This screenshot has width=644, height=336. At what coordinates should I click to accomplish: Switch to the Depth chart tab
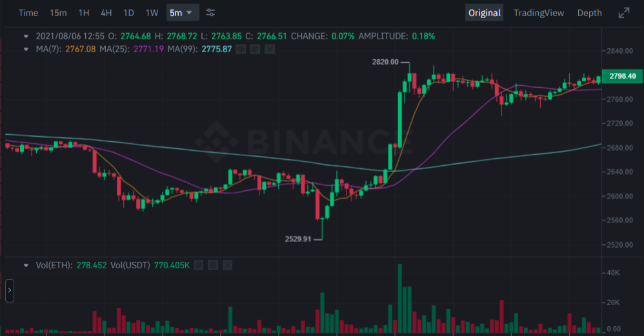click(x=589, y=13)
